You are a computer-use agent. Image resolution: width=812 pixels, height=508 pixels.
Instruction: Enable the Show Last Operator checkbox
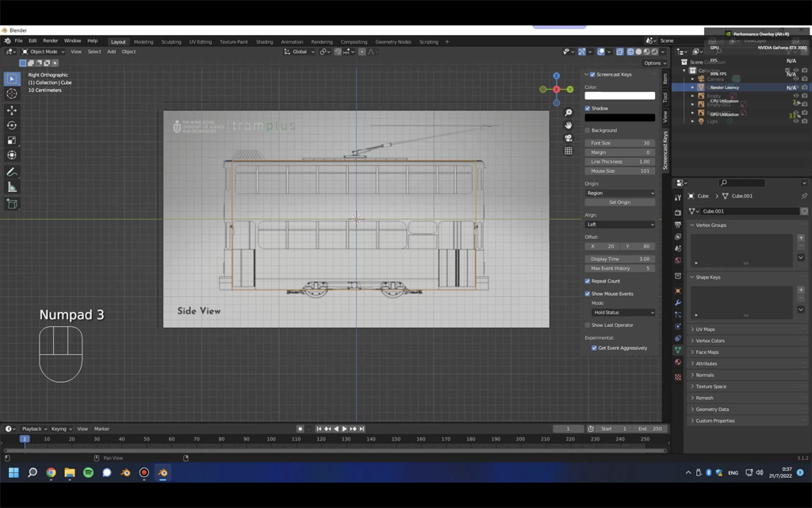click(x=588, y=325)
